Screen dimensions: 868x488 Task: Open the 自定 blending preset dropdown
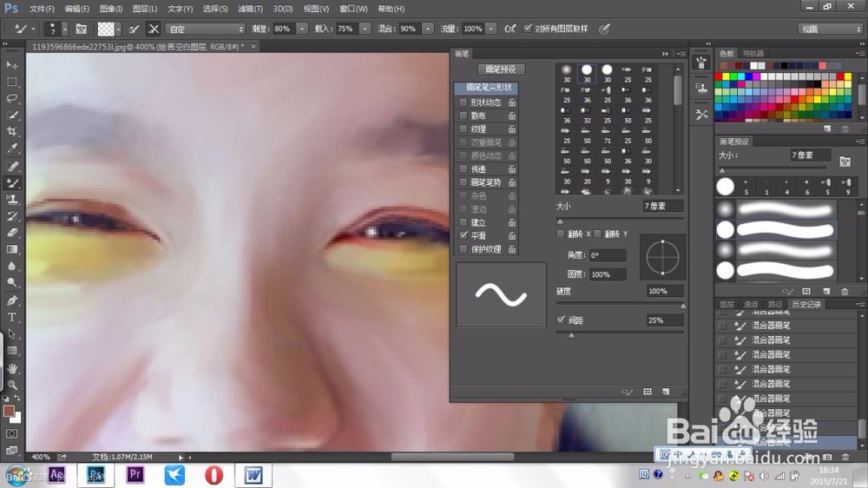(206, 29)
